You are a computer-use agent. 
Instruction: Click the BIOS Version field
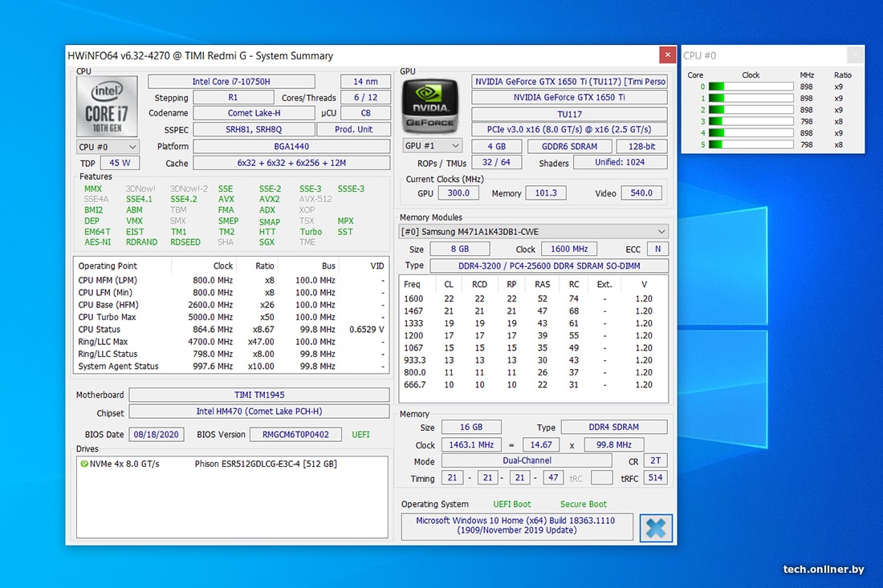pyautogui.click(x=295, y=435)
